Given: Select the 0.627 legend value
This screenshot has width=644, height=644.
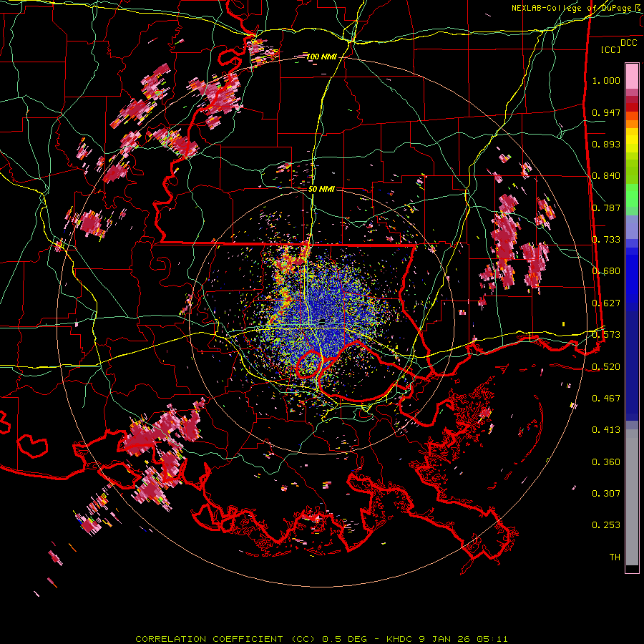Looking at the screenshot, I should coord(606,303).
